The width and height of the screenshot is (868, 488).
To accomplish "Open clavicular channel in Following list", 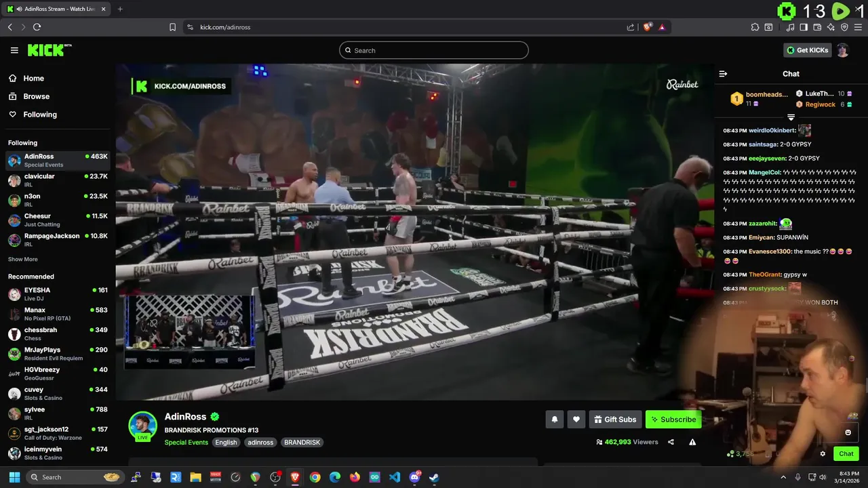I will point(58,180).
